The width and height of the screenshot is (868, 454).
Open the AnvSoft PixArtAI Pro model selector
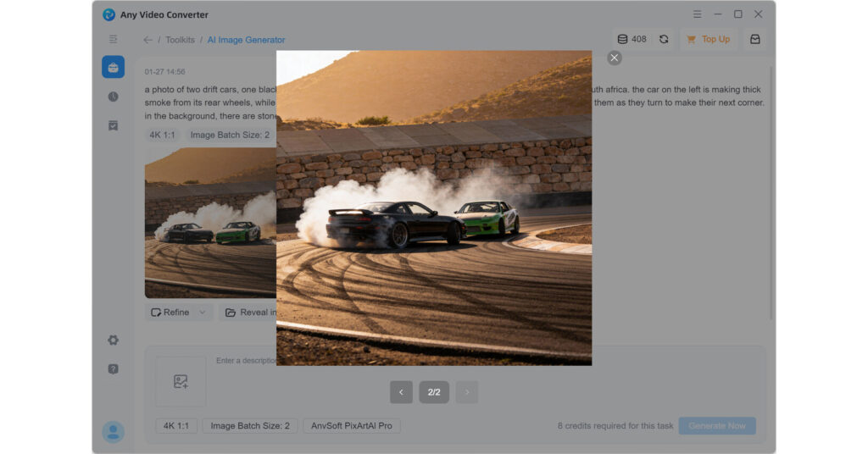352,426
